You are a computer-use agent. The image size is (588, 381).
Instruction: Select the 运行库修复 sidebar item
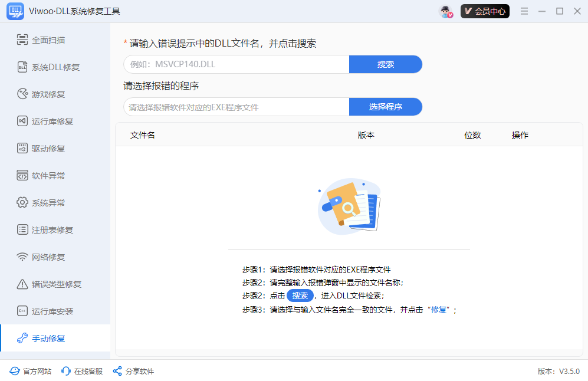[42, 121]
